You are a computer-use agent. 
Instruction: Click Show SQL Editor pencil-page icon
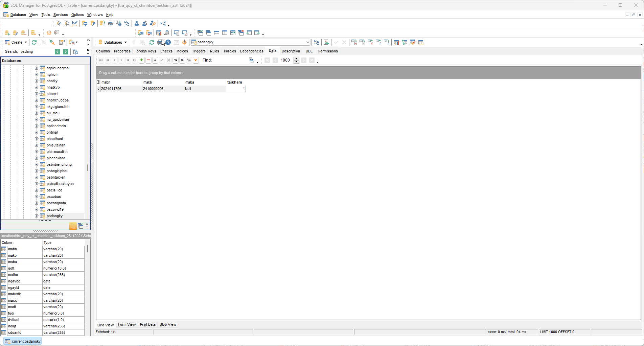(58, 23)
